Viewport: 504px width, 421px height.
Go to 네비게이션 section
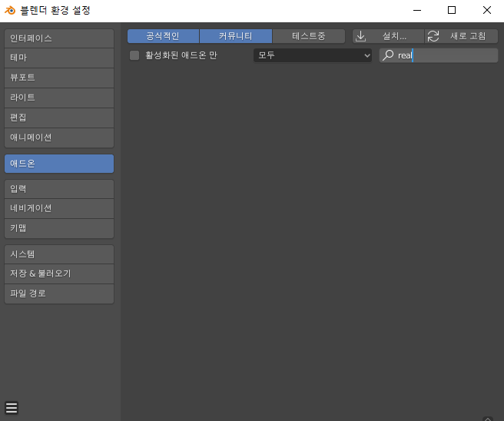pos(59,208)
